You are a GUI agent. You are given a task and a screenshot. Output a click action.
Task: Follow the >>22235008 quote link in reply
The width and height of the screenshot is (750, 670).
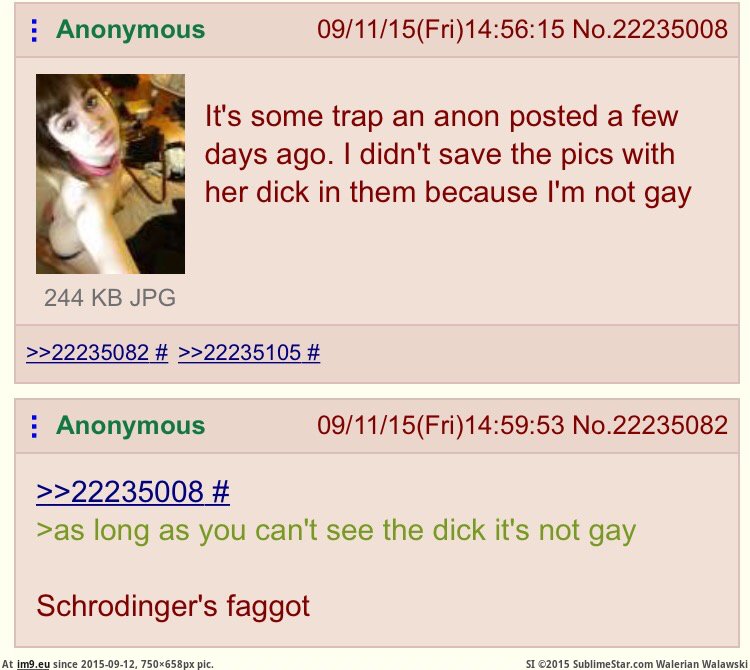[x=120, y=492]
